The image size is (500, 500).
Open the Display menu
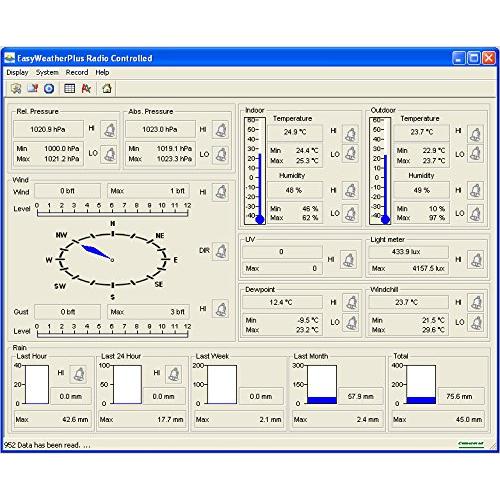[17, 72]
